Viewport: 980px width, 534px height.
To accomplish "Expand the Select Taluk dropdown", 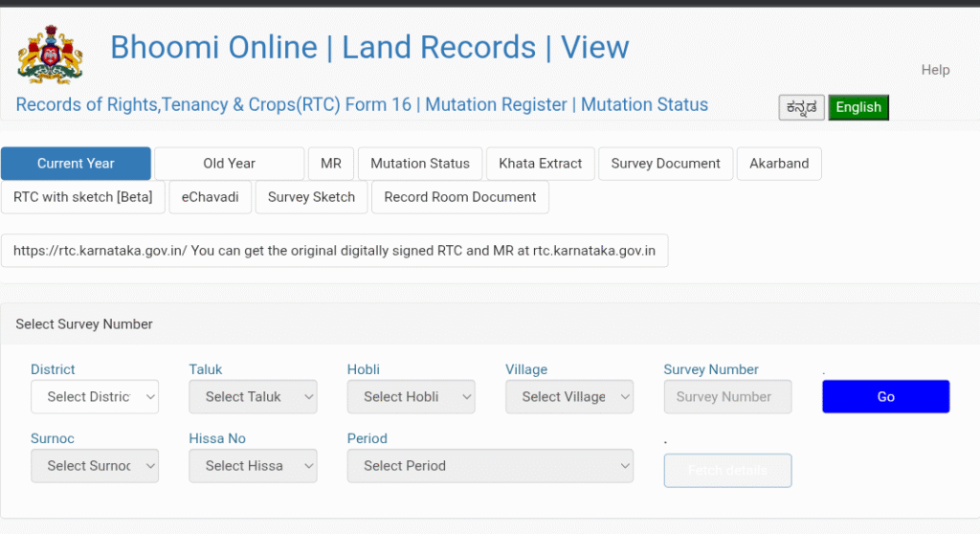I will click(253, 397).
